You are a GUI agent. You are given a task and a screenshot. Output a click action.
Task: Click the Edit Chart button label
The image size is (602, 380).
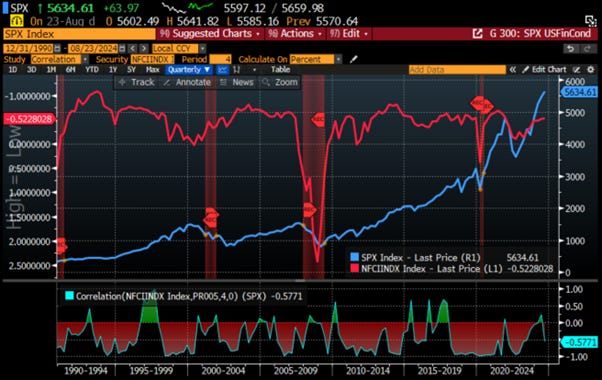549,69
